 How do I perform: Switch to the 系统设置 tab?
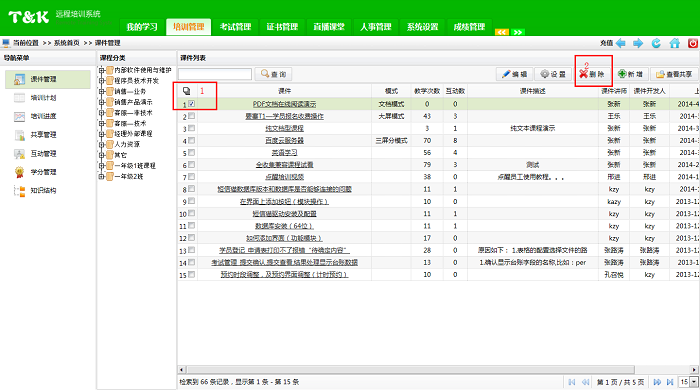pyautogui.click(x=422, y=27)
